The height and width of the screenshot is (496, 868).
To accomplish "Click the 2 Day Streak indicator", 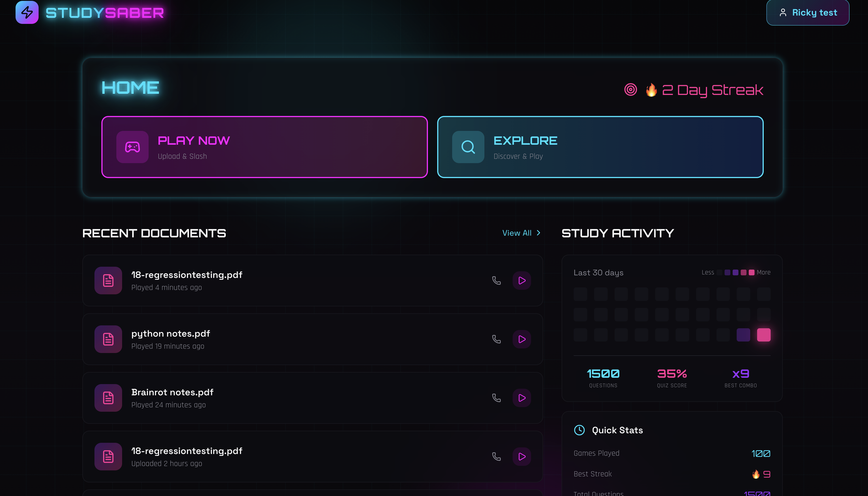I will pyautogui.click(x=712, y=90).
